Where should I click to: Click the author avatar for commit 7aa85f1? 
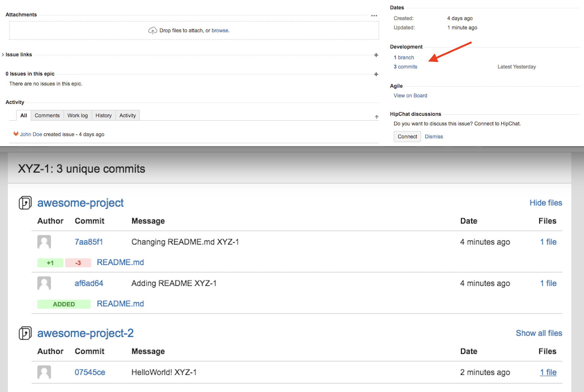44,242
